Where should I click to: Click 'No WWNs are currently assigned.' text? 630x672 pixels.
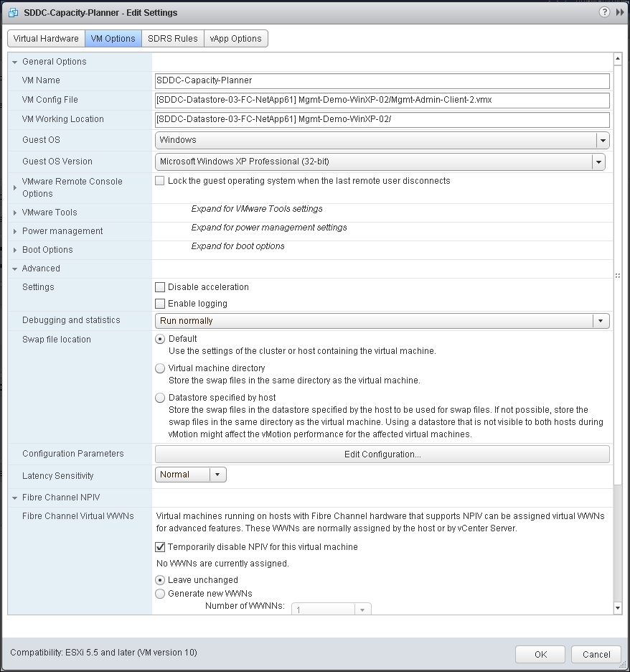(222, 564)
